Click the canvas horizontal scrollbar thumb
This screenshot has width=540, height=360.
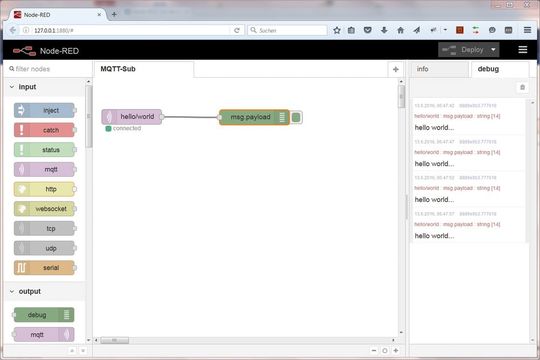(115, 340)
